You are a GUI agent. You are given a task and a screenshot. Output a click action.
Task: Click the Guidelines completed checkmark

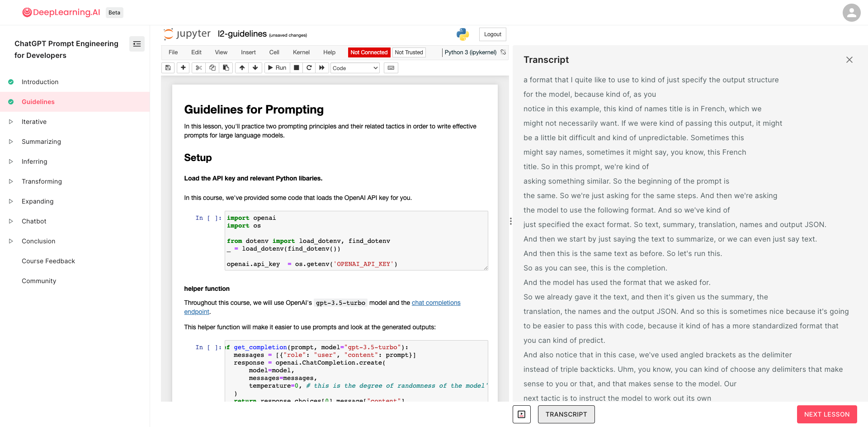11,102
